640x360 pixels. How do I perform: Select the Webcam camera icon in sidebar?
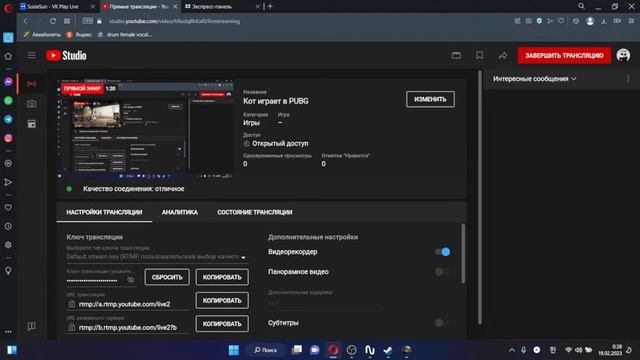(x=31, y=104)
